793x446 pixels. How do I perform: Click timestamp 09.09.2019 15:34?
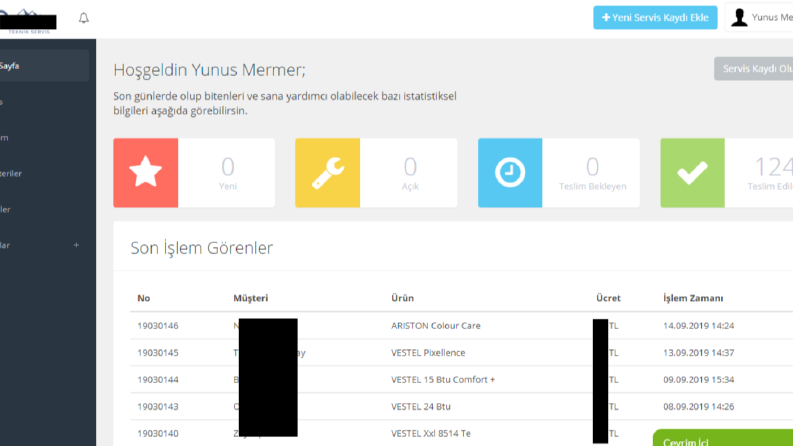[x=698, y=380]
